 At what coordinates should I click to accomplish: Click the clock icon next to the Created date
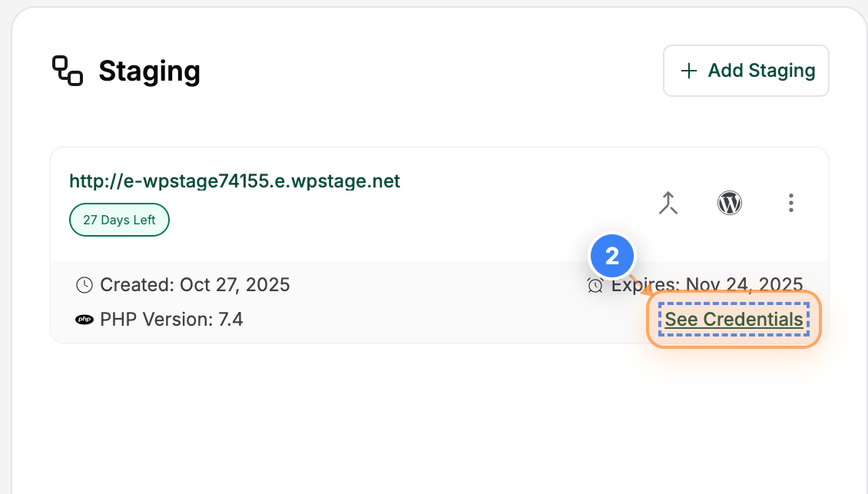(x=83, y=284)
